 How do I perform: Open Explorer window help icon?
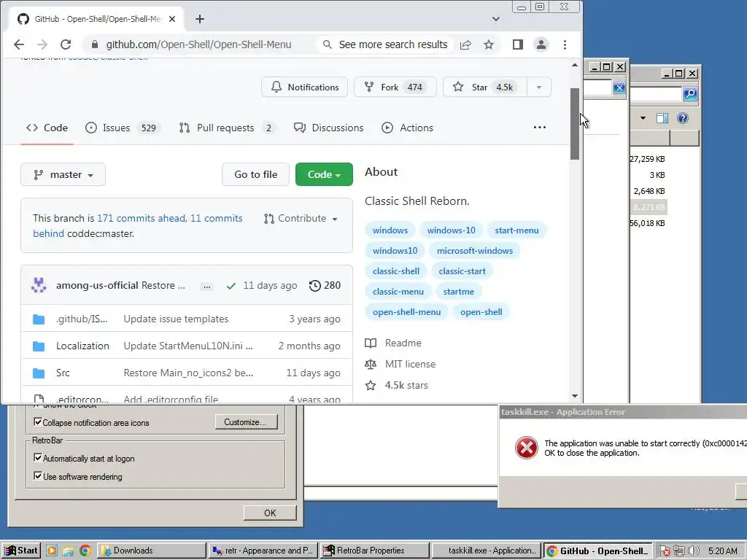click(x=683, y=118)
